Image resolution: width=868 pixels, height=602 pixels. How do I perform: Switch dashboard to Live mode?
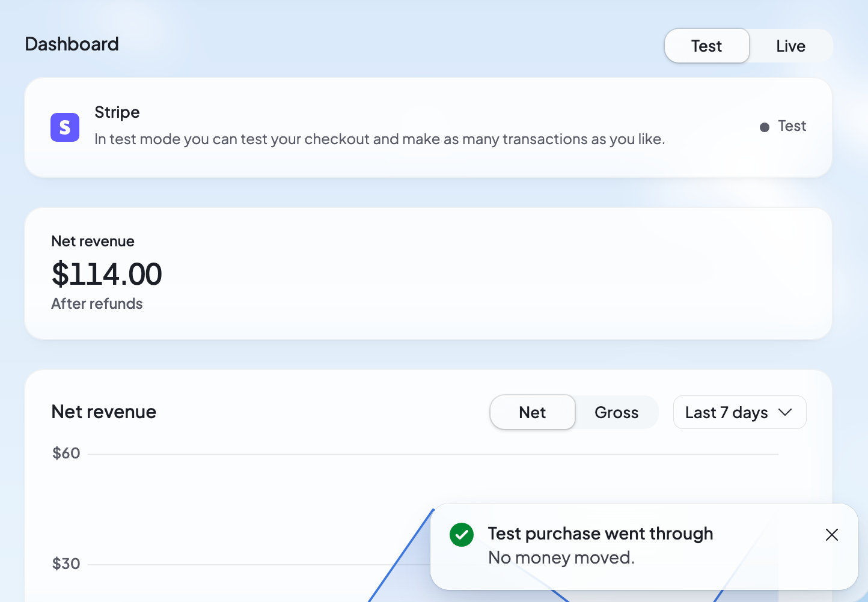pyautogui.click(x=790, y=46)
